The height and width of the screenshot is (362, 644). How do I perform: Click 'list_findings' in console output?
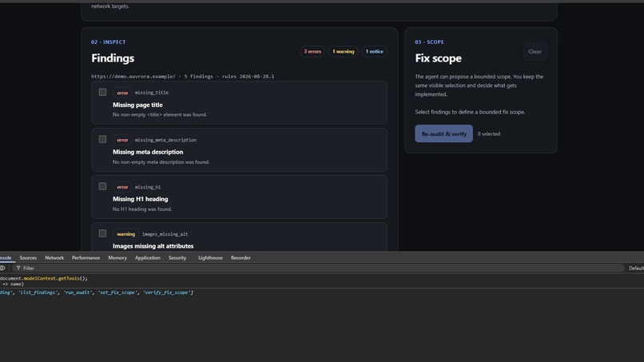coord(38,292)
